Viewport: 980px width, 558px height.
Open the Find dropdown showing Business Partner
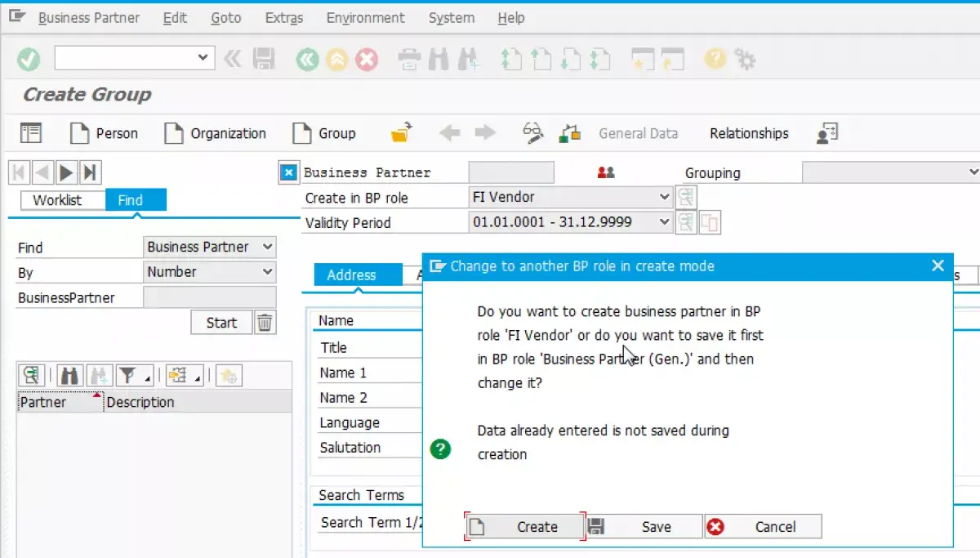(x=210, y=247)
